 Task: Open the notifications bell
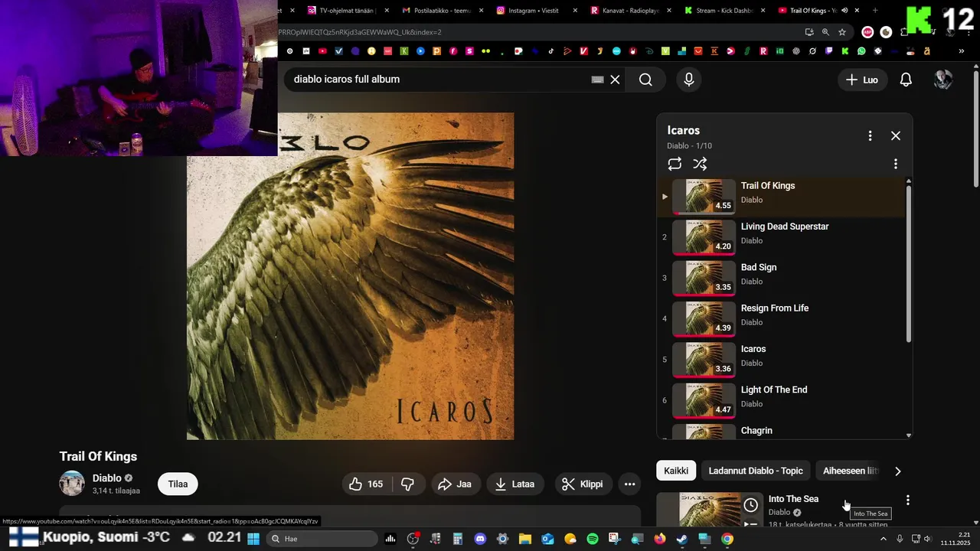coord(906,80)
